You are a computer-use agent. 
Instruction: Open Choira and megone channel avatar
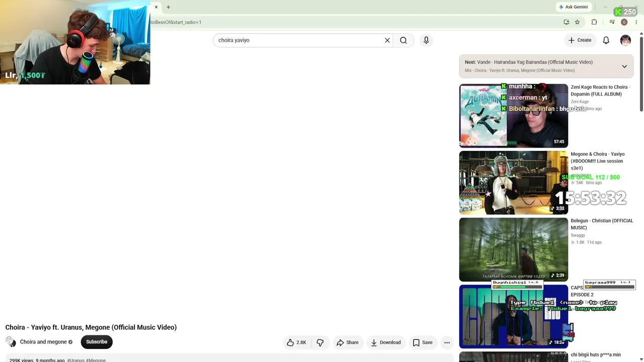[11, 342]
